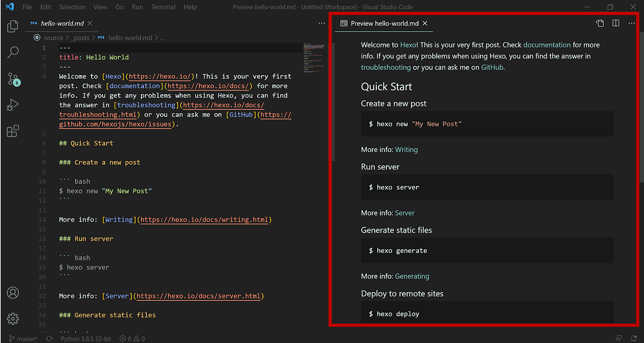The width and height of the screenshot is (644, 343).
Task: Click 'source' breadcrumb segment
Action: pyautogui.click(x=53, y=38)
